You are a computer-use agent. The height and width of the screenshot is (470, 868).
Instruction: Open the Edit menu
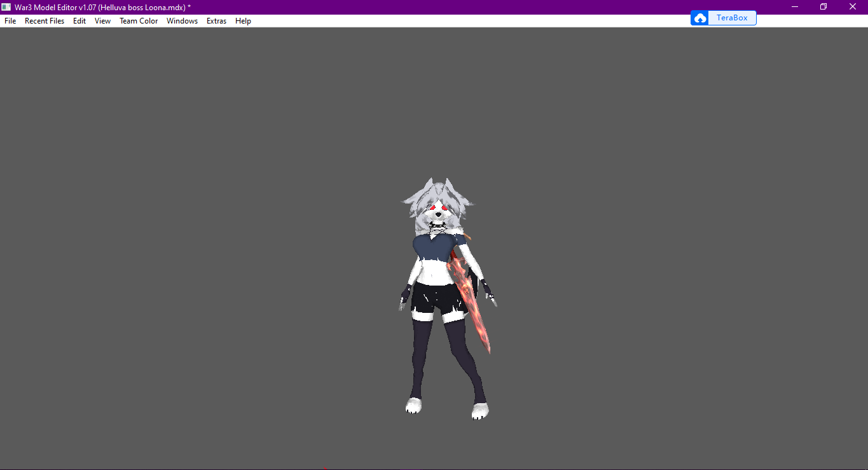tap(79, 21)
